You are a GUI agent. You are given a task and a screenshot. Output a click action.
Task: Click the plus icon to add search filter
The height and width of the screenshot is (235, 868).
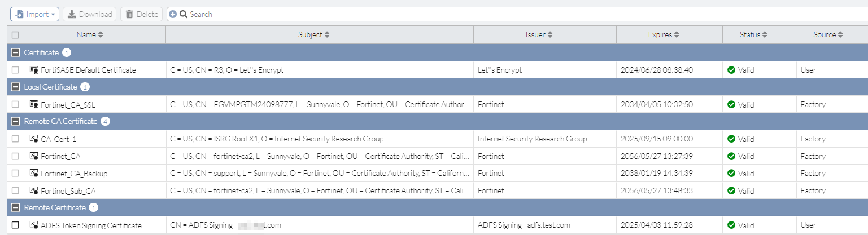tap(173, 14)
